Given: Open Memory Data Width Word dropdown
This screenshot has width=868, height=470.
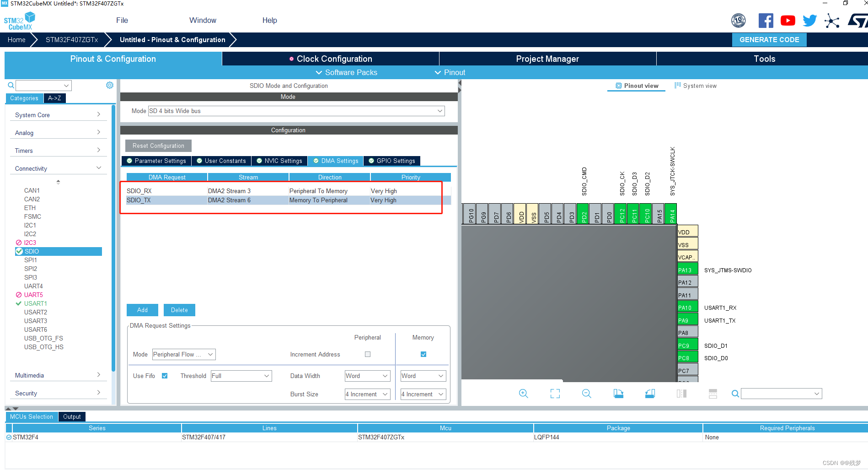Looking at the screenshot, I should (x=423, y=376).
